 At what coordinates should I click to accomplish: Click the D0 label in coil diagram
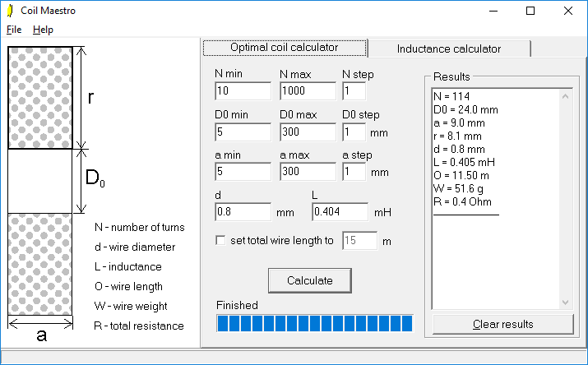tap(95, 178)
